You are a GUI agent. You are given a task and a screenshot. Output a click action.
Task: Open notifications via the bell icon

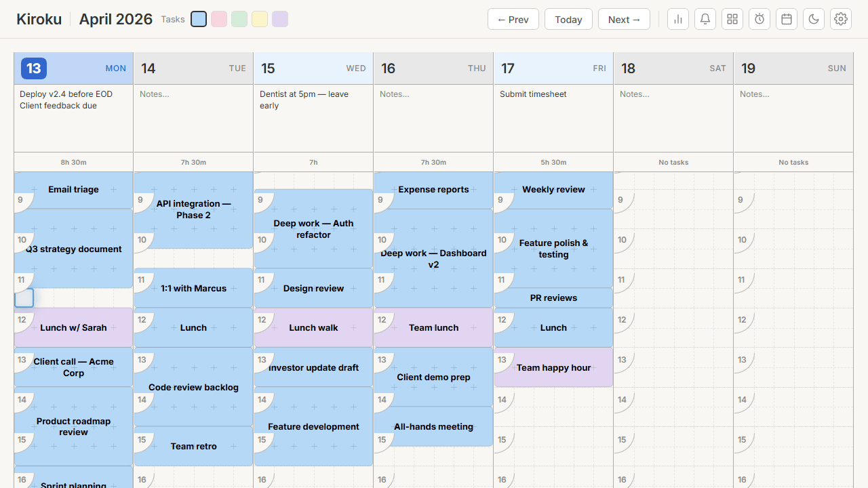[x=705, y=18]
